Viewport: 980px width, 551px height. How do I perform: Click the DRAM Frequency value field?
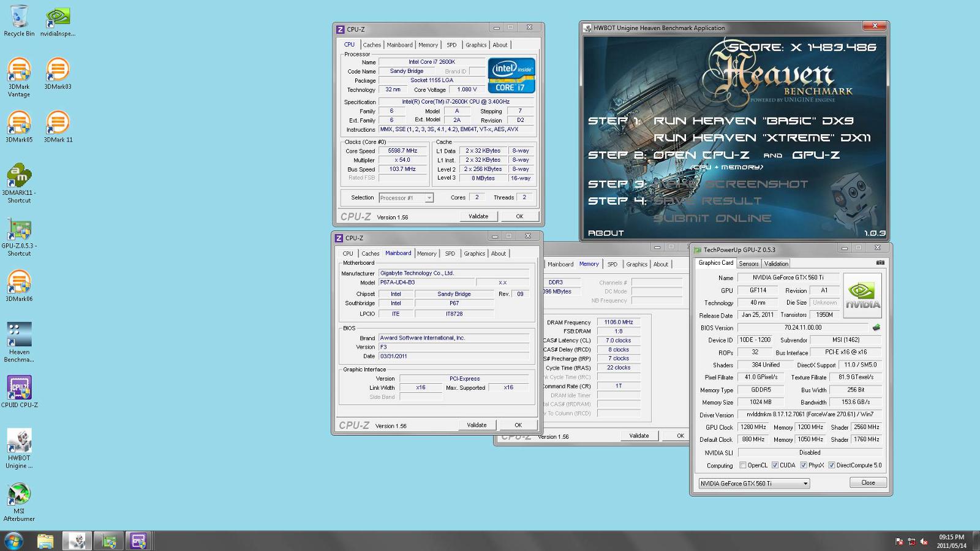click(619, 322)
